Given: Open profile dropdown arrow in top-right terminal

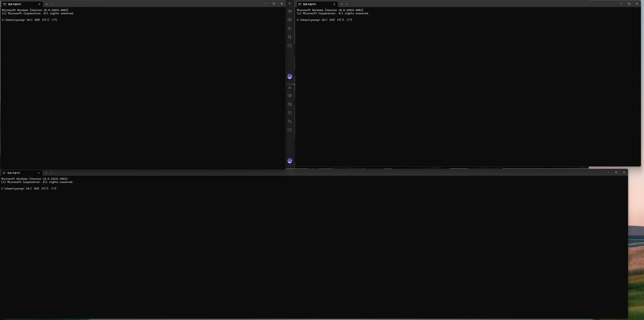Looking at the screenshot, I should (347, 4).
